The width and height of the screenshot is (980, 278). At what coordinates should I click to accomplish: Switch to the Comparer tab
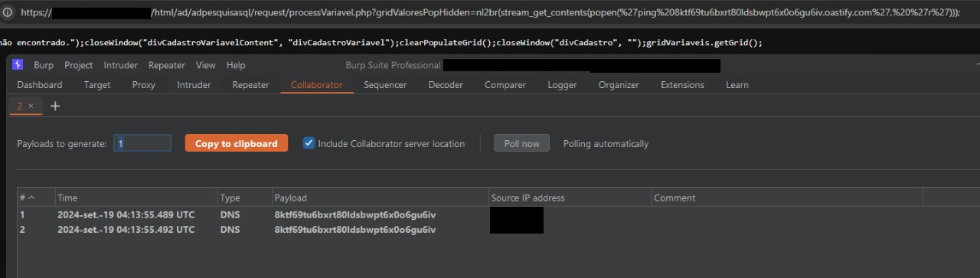505,85
